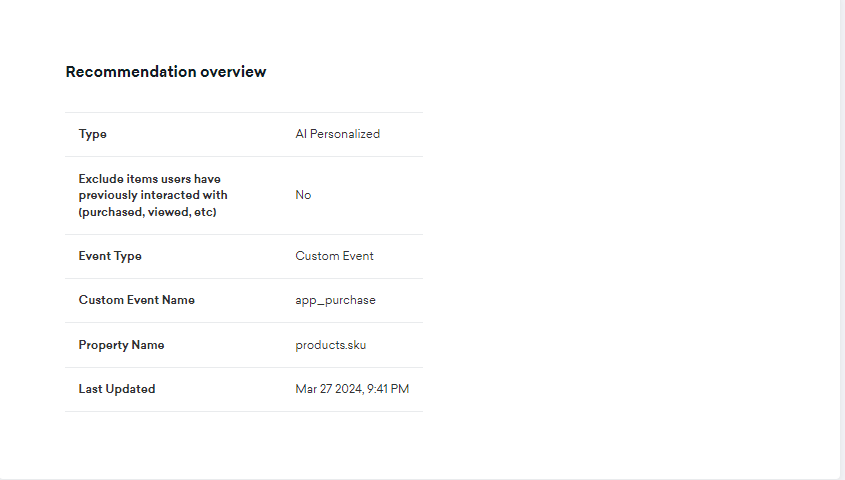Click the 'No' exclude-items value
The width and height of the screenshot is (845, 480).
(x=303, y=195)
